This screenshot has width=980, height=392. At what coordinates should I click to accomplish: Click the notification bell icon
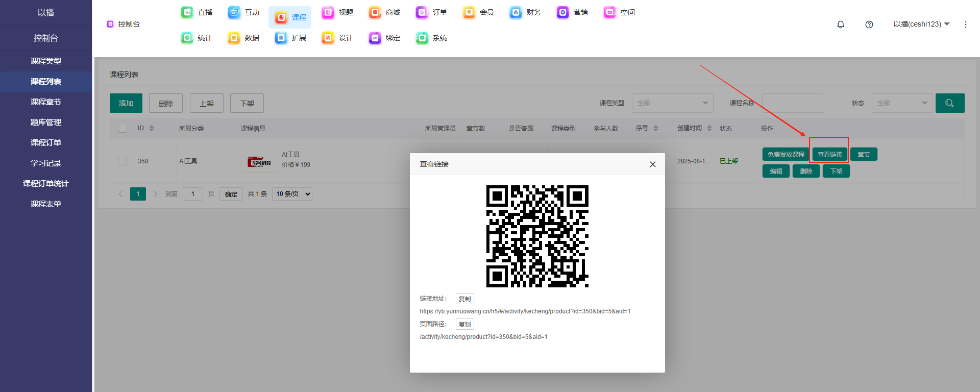[841, 24]
